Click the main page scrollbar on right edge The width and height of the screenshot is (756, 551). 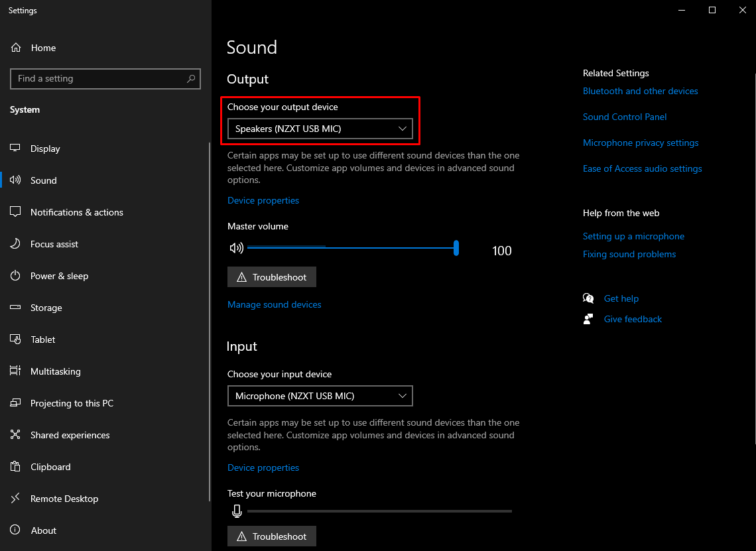coord(754,258)
